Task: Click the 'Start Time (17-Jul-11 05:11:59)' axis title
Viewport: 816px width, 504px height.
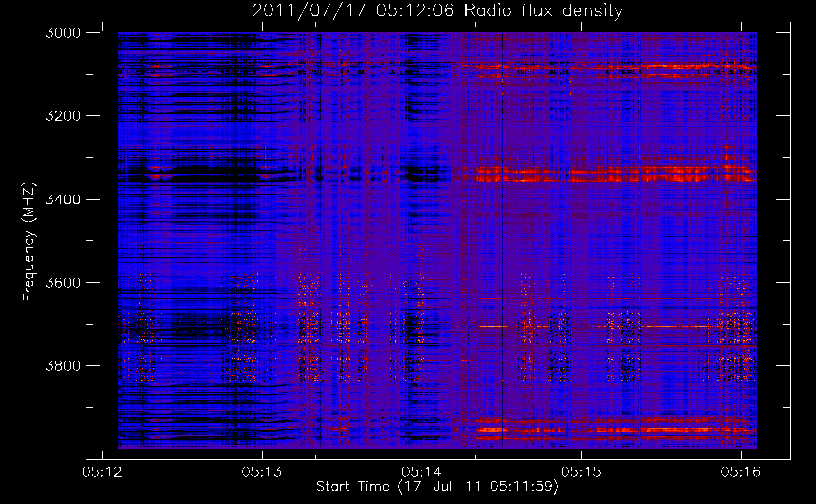Action: click(x=437, y=487)
